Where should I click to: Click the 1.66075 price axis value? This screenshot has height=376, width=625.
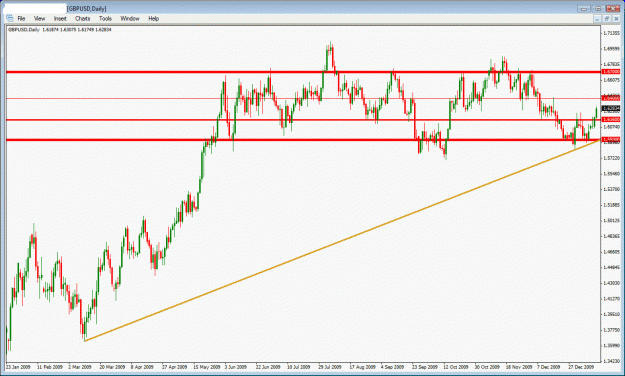coord(611,80)
